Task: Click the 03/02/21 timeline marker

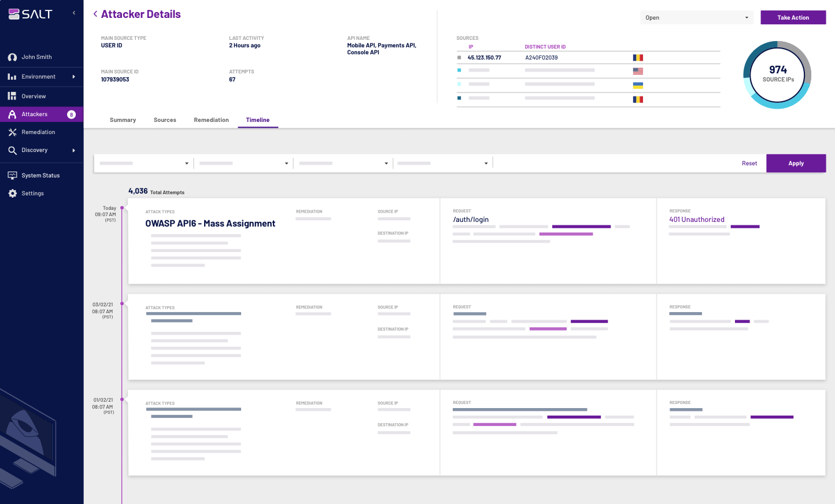Action: [x=121, y=303]
